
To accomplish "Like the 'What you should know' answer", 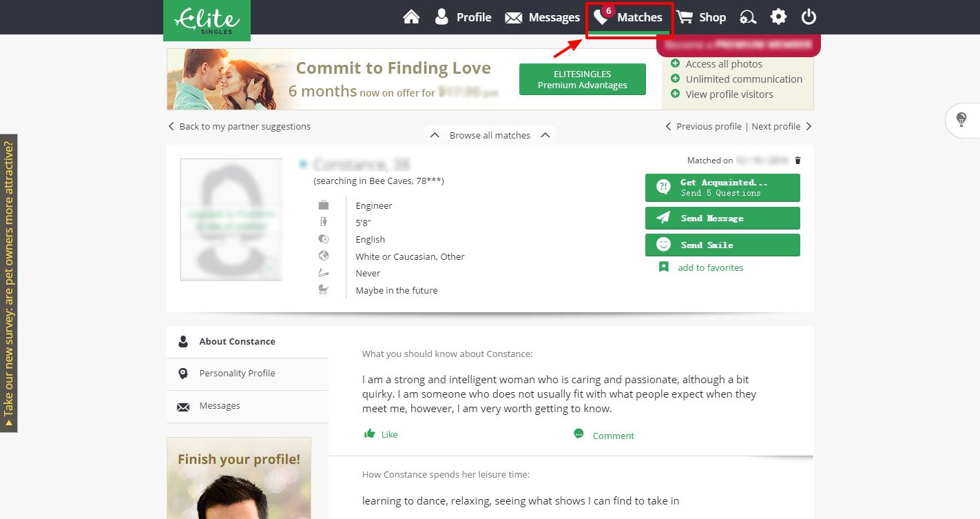I will coord(381,434).
